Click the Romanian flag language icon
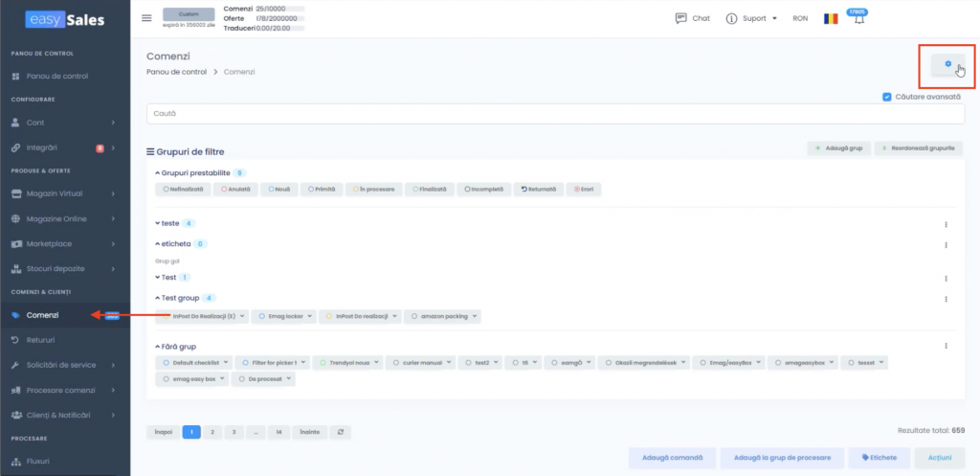 point(830,18)
